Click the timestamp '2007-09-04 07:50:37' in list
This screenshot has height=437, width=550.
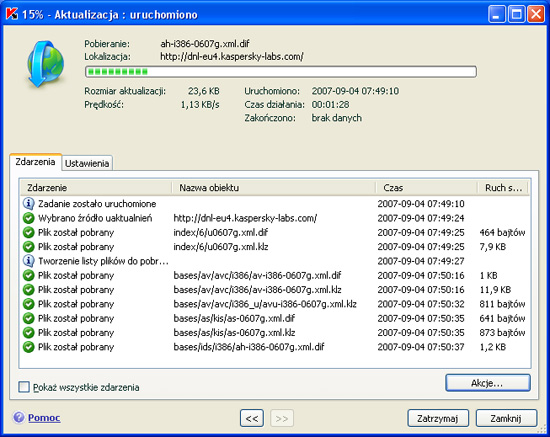pos(421,347)
